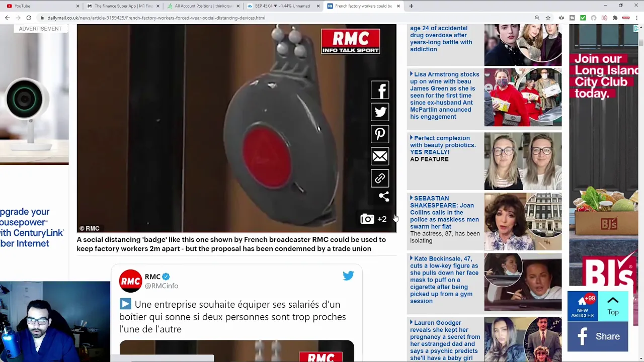
Task: Click the address bar URL
Action: 156,18
